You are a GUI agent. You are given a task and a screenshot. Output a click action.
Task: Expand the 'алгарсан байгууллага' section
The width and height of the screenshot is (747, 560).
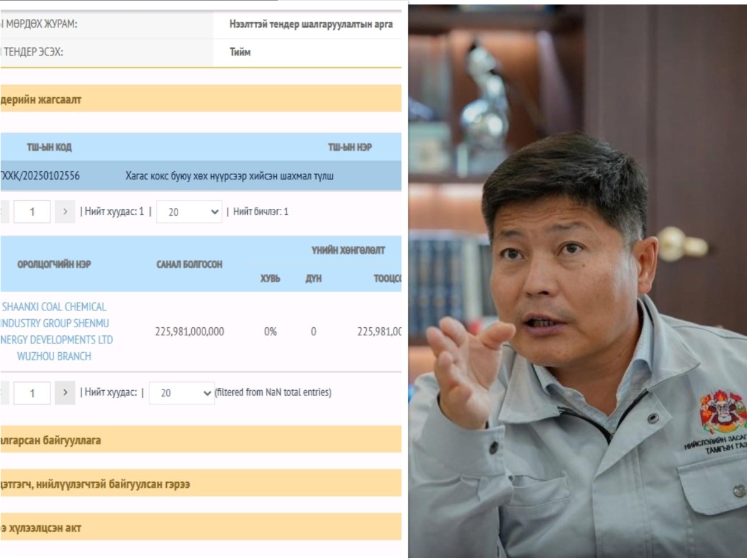[x=200, y=439]
